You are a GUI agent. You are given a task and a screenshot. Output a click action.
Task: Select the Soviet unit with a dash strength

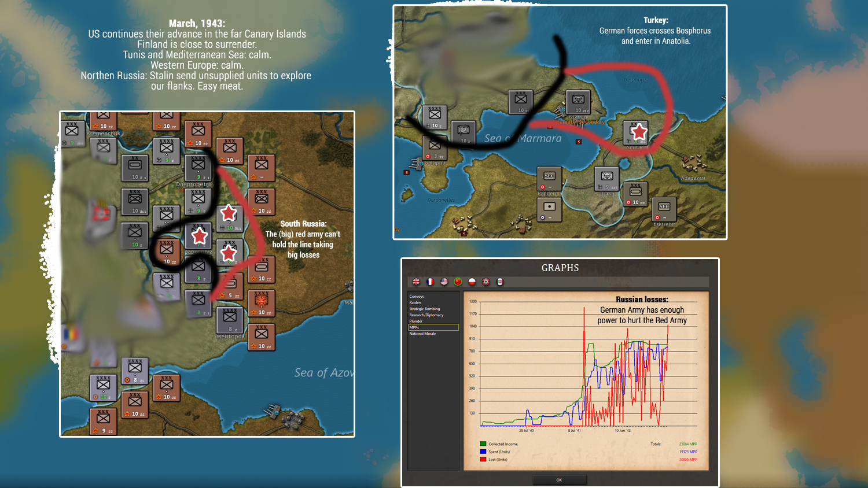[x=262, y=169]
